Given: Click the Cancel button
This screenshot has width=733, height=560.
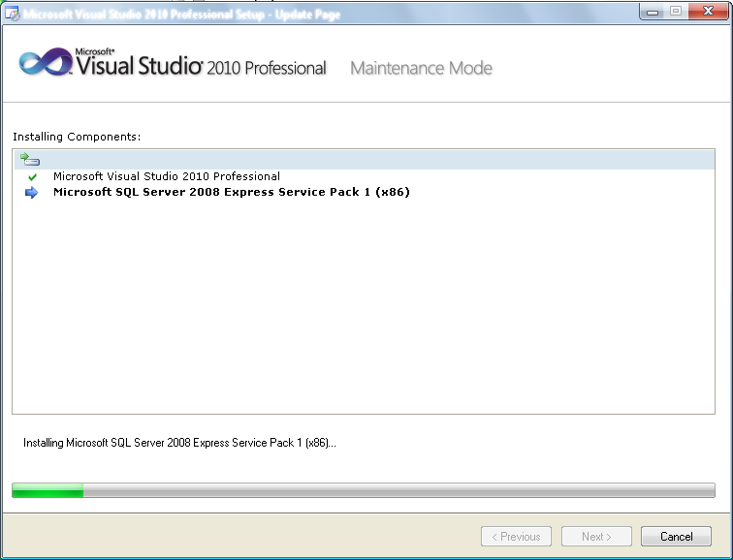Looking at the screenshot, I should click(676, 536).
